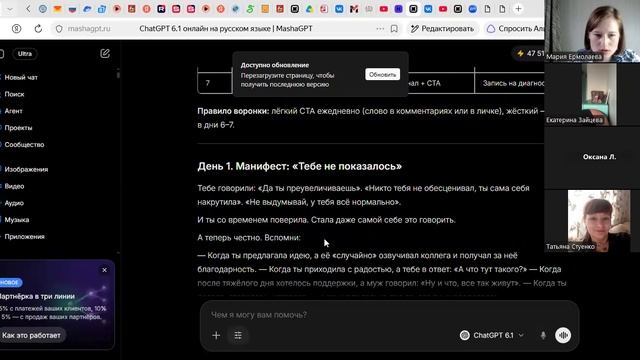Screen dimensions: 640x360
Task: Click the mashagpt.ru address field
Action: (x=89, y=29)
